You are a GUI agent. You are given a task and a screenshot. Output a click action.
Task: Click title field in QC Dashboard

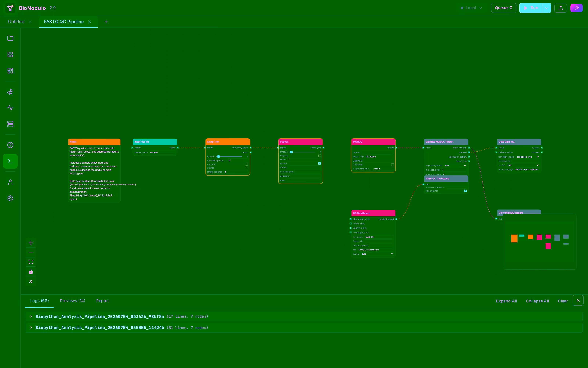pyautogui.click(x=375, y=250)
